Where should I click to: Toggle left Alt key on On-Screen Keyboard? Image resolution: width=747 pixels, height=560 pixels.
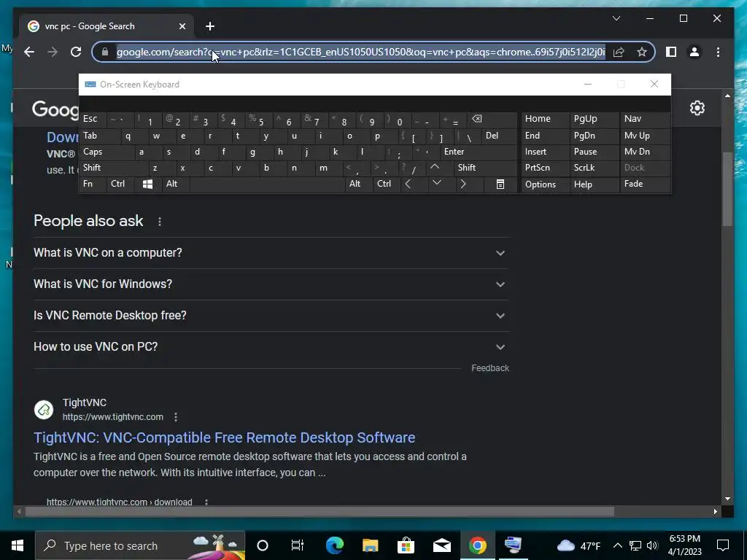point(175,184)
